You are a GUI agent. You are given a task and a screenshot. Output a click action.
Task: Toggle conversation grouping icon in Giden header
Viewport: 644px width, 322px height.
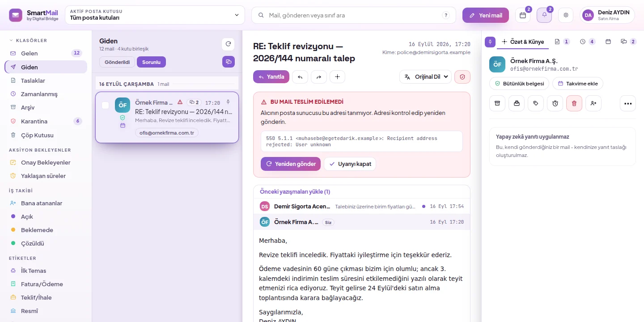(228, 62)
